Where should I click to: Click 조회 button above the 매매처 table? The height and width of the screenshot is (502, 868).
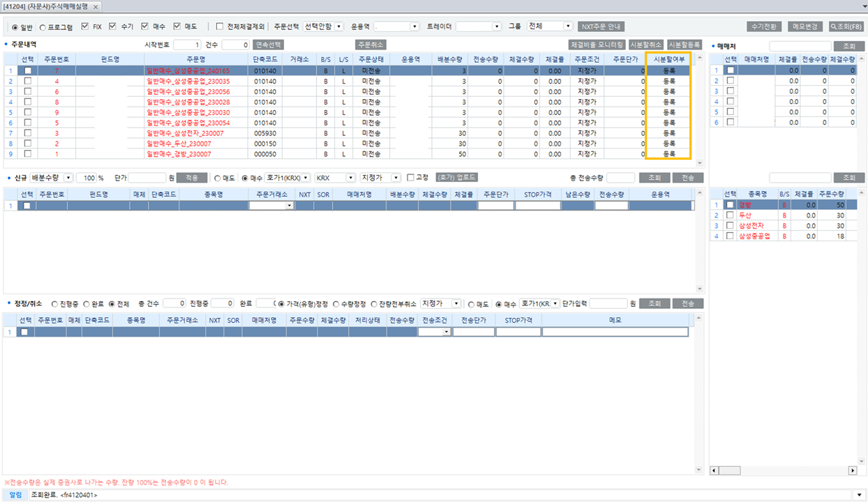(x=849, y=45)
